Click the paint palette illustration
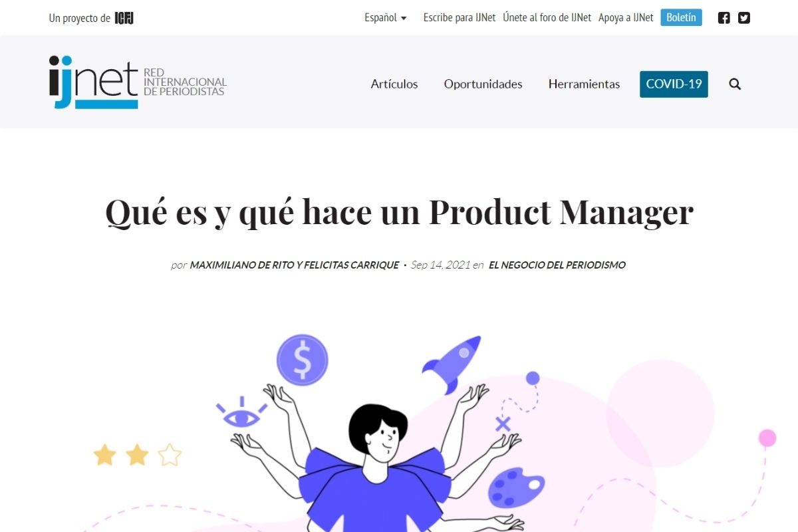Image resolution: width=798 pixels, height=532 pixels. coord(516,489)
